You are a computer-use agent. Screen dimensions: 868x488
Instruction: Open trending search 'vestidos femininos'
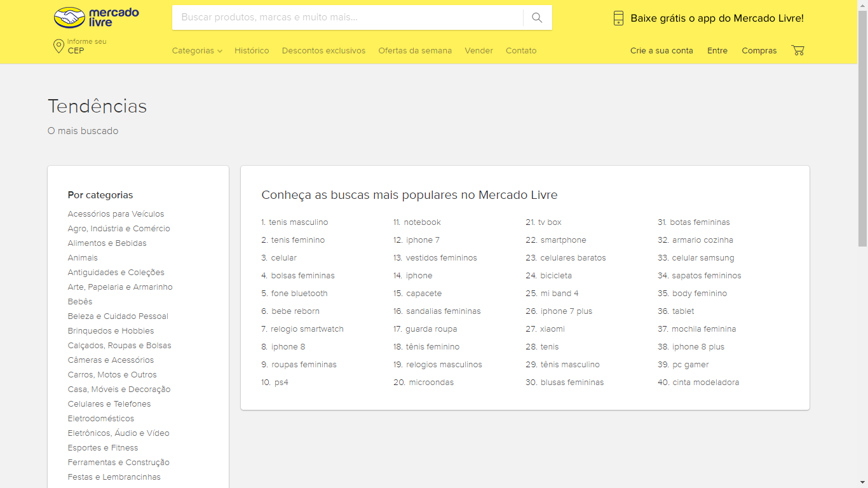(442, 258)
